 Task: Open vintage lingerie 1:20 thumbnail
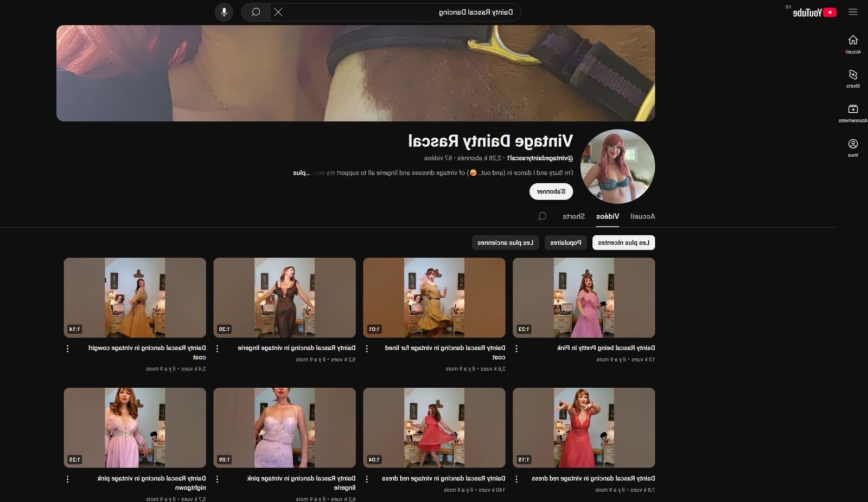pos(284,298)
